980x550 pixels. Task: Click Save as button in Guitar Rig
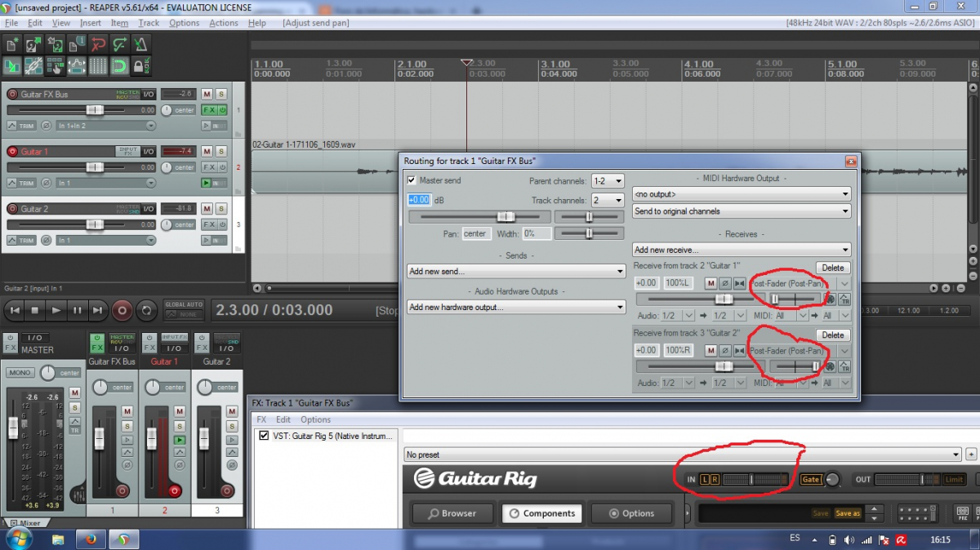click(x=848, y=513)
